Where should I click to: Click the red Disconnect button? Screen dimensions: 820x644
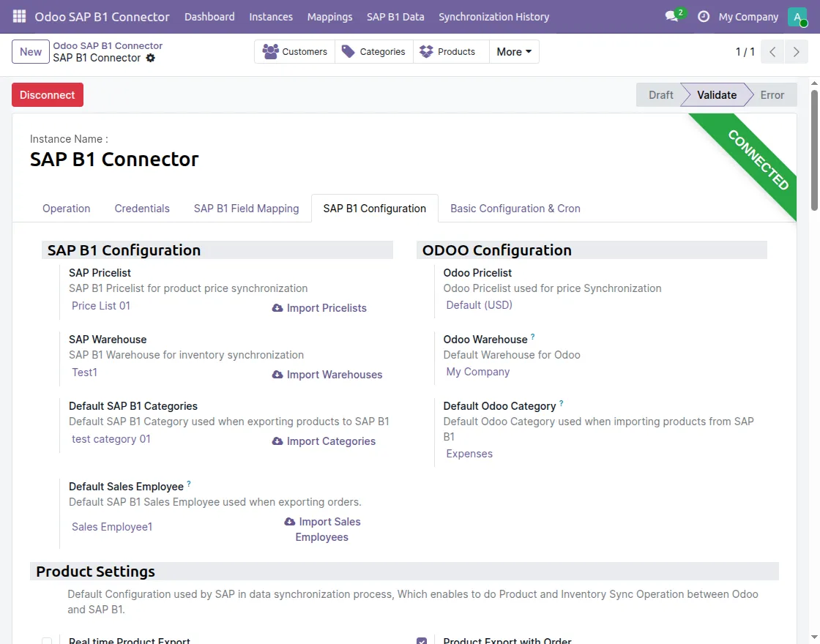coord(48,94)
